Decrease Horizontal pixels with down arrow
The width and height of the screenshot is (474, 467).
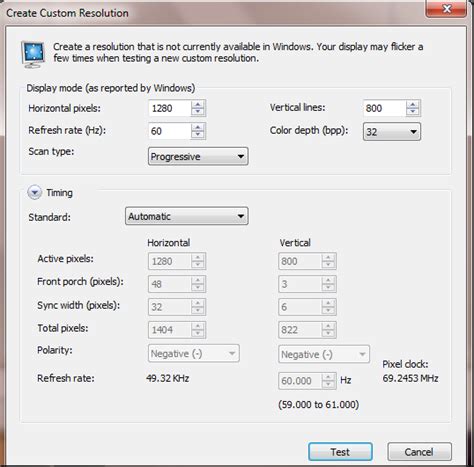(198, 112)
